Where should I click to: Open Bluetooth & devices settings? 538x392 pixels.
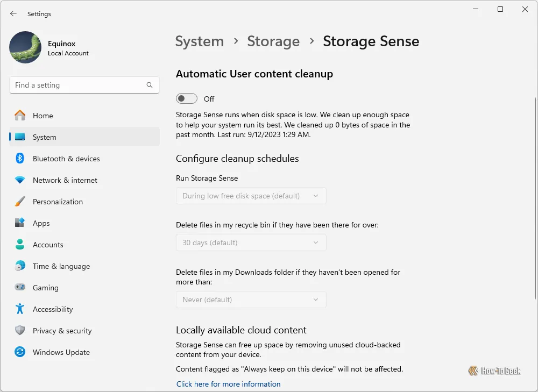pyautogui.click(x=20, y=158)
